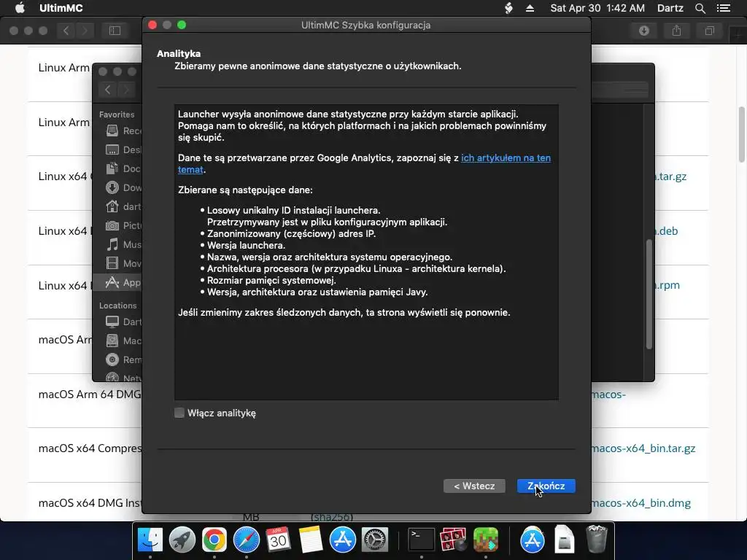Open the App Store icon beside Notes

click(343, 540)
